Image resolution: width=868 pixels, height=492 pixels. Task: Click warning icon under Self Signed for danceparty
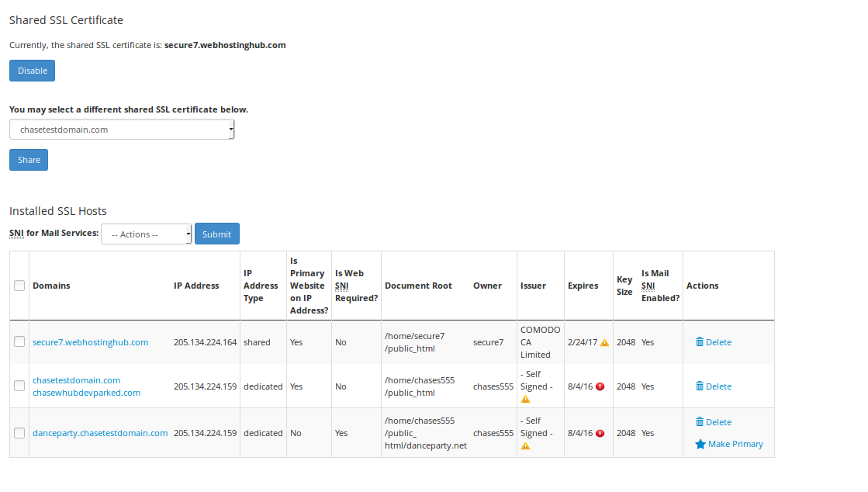[x=525, y=446]
